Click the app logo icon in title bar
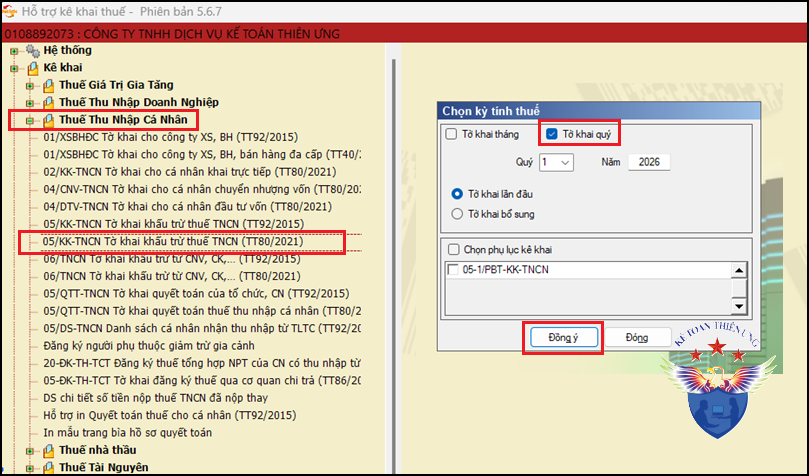Screen dimensions: 809x476 point(9,11)
